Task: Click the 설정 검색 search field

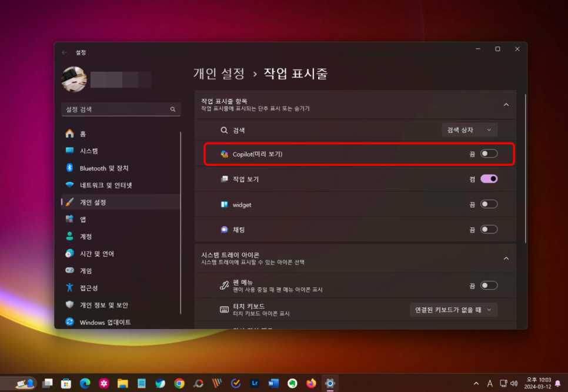Action: tap(121, 109)
